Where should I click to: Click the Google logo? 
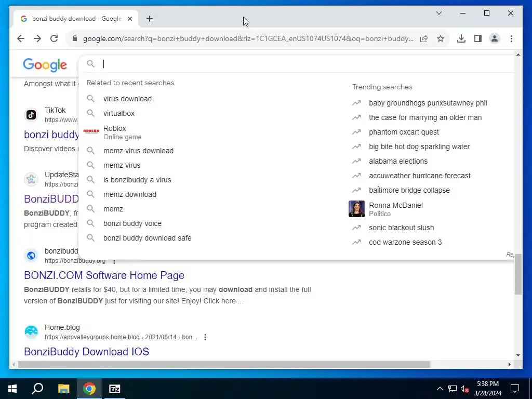tap(45, 64)
